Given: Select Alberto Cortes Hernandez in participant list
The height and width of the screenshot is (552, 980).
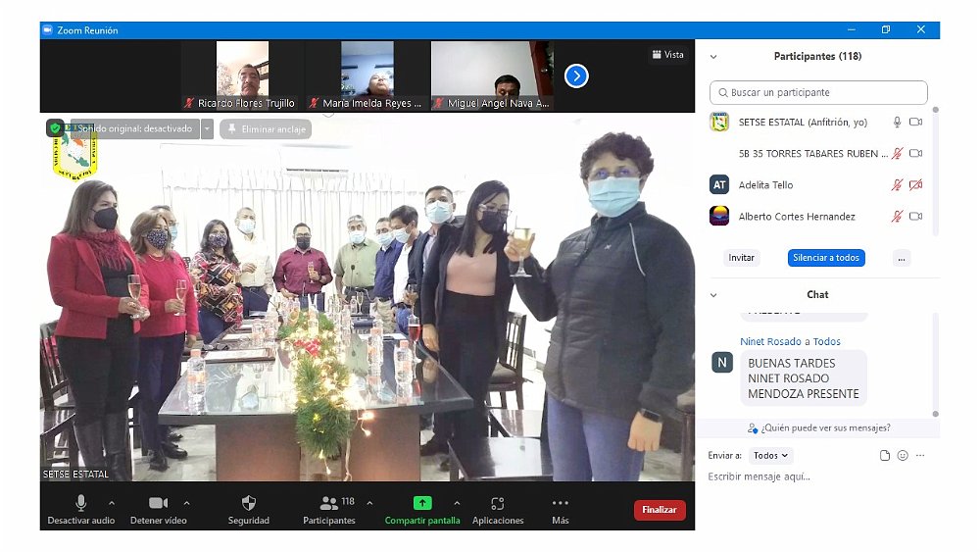Looking at the screenshot, I should tap(796, 217).
